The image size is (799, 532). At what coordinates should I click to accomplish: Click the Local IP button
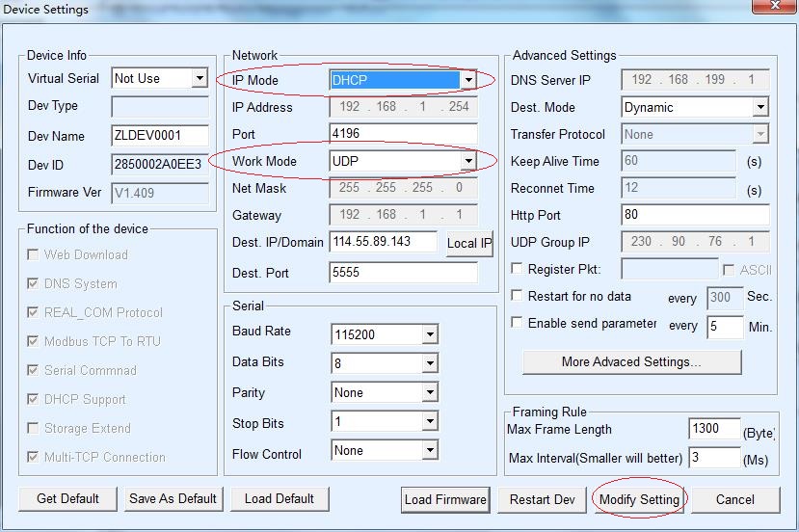468,244
